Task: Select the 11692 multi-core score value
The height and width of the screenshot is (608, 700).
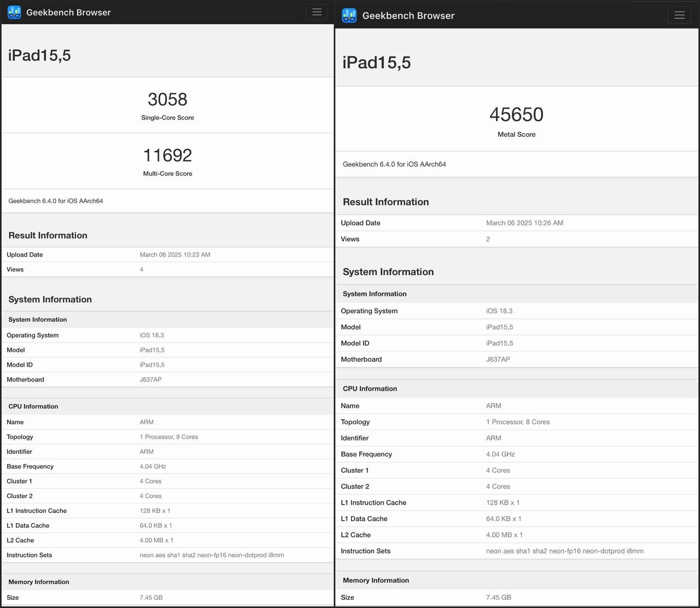Action: pos(167,155)
